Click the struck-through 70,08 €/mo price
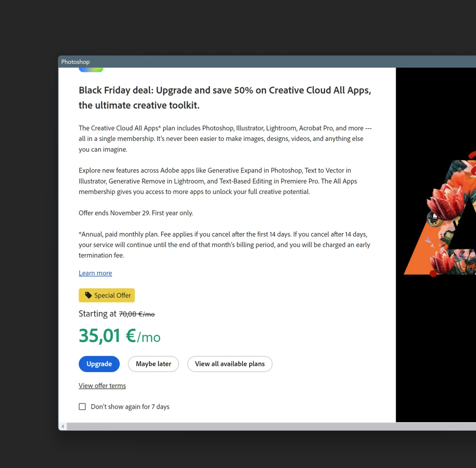 pyautogui.click(x=137, y=314)
